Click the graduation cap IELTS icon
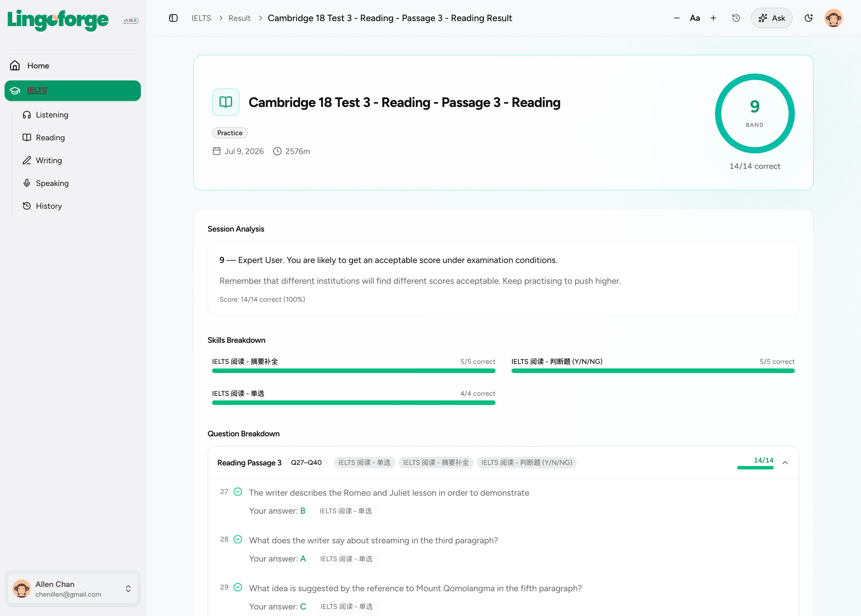The height and width of the screenshot is (616, 861). [x=15, y=91]
